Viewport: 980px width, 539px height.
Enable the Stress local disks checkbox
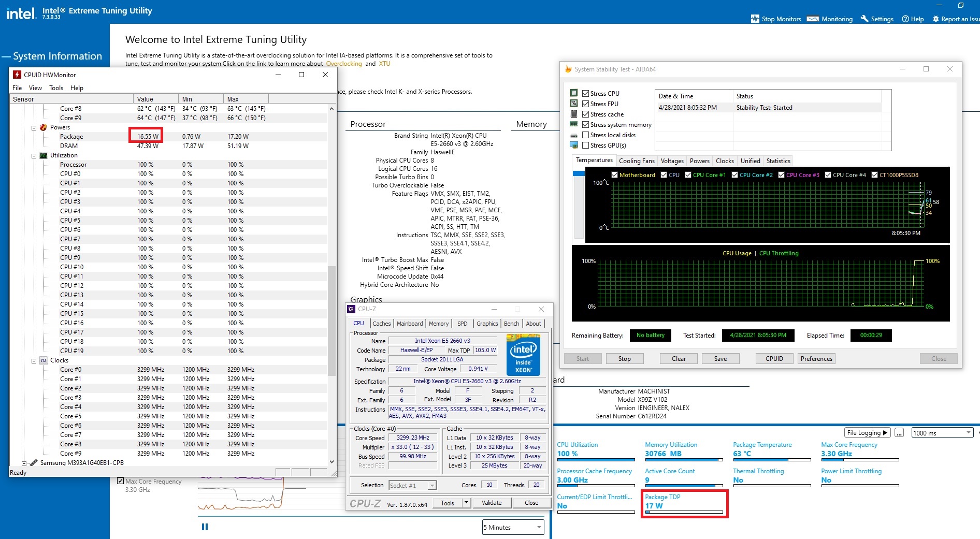pyautogui.click(x=585, y=135)
